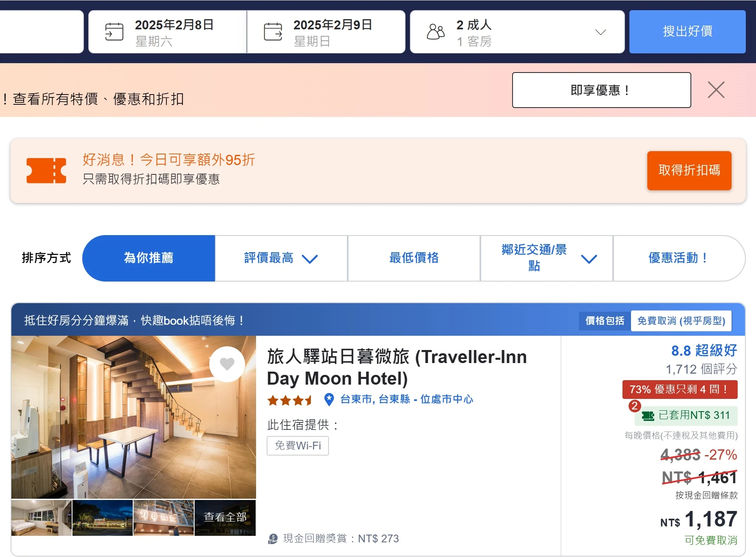Image resolution: width=756 pixels, height=557 pixels.
Task: Open the 2025年2月8日 check-in date picker
Action: (x=167, y=32)
